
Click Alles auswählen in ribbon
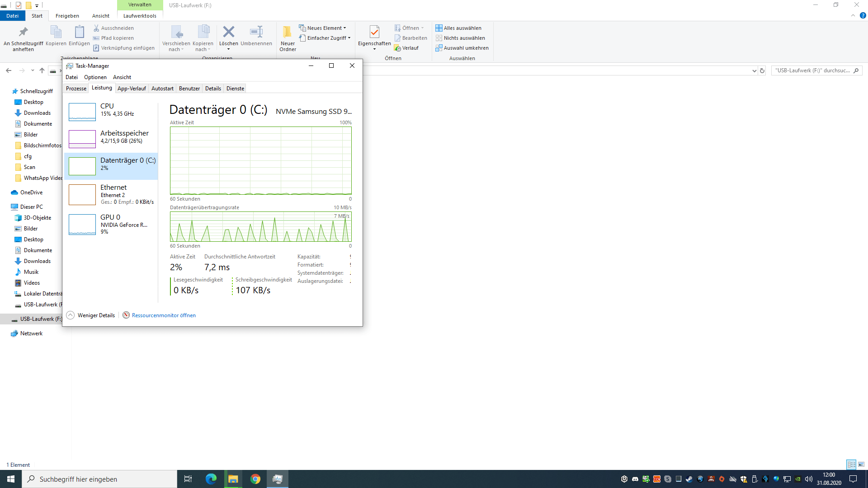click(x=458, y=28)
